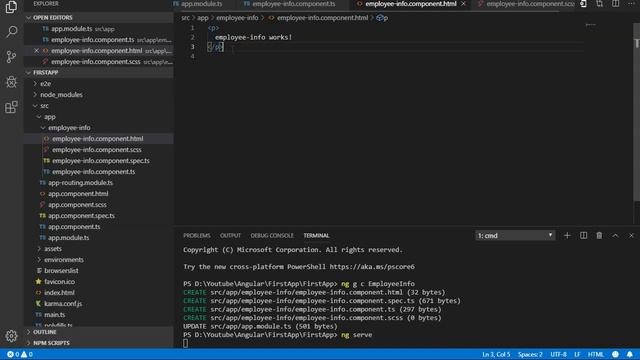The image size is (640, 360).
Task: Collapse the src folder
Action: [99, 105]
